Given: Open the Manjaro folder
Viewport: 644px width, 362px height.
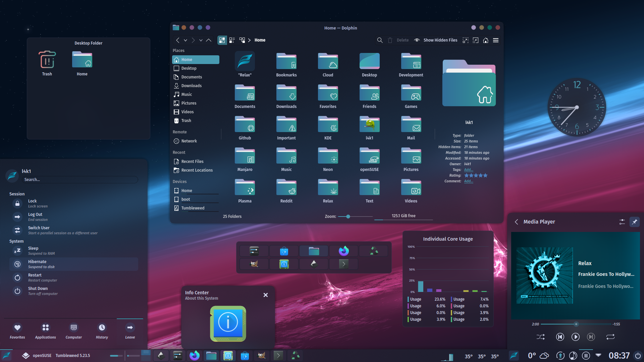Looking at the screenshot, I should pyautogui.click(x=245, y=160).
